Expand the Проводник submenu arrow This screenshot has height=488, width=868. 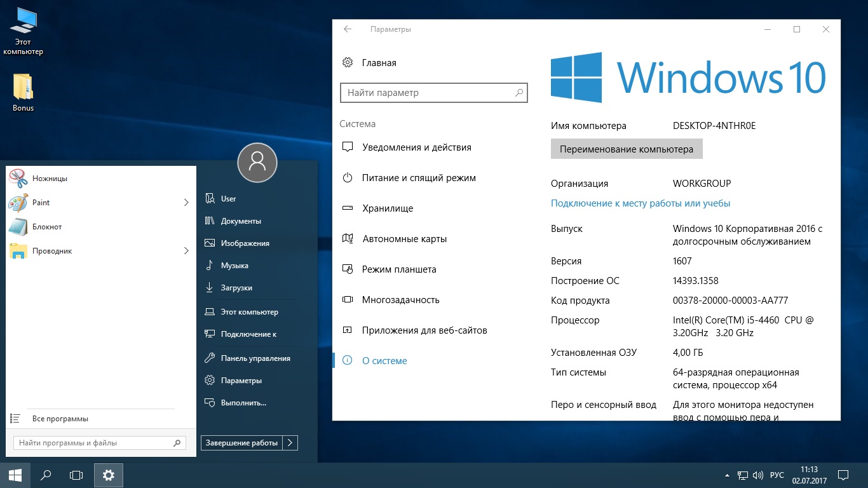pyautogui.click(x=186, y=251)
